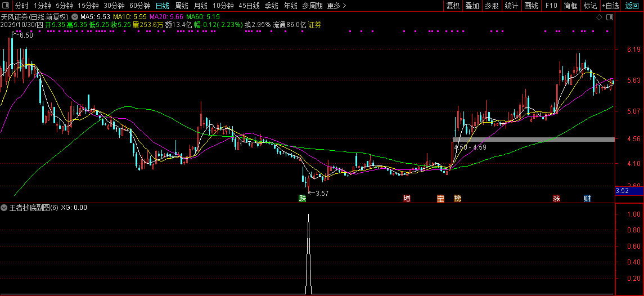Click the gray 4.50 - 4.59 gap bar
Image resolution: width=644 pixels, height=296 pixels.
point(534,140)
